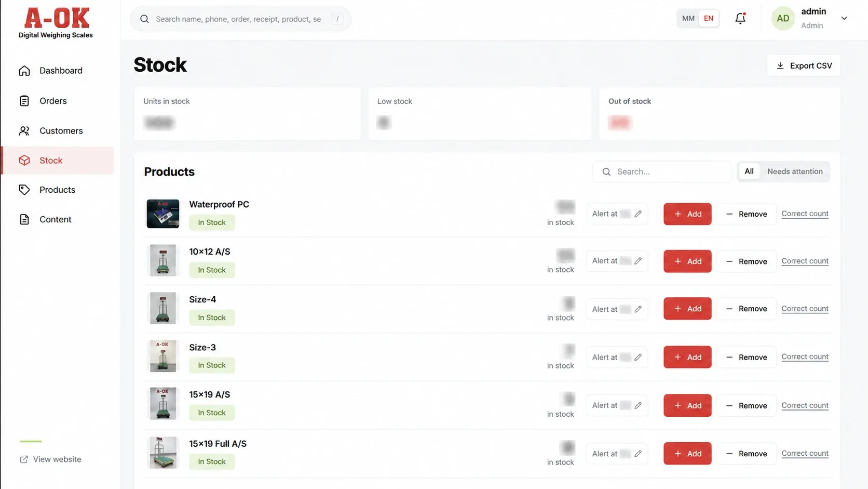Screen dimensions: 868x489
Task: Open the notifications bell
Action: coord(740,19)
